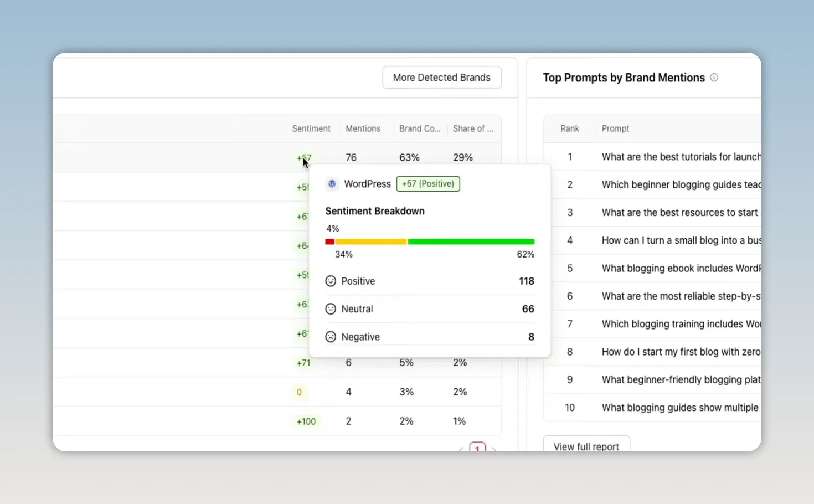
Task: Click the WordPress name in the popup
Action: tap(368, 184)
